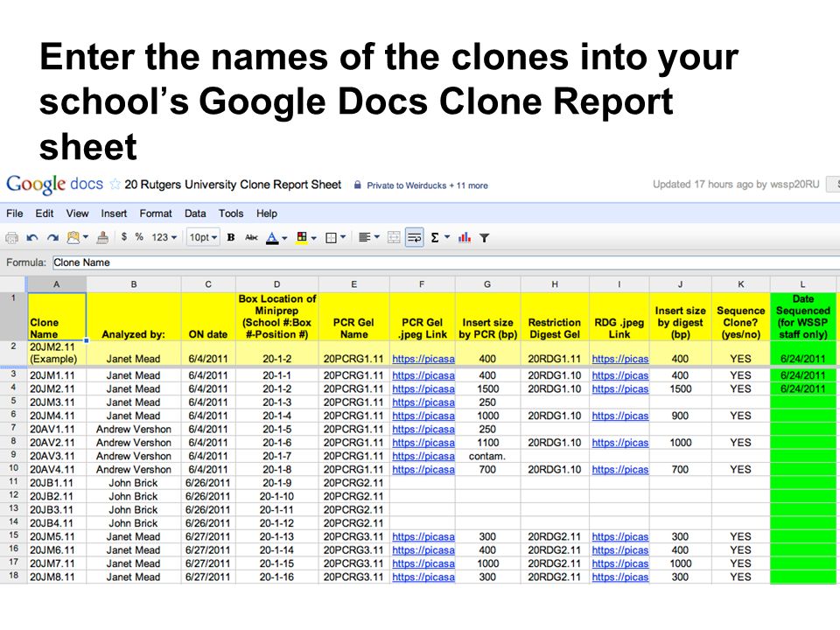Expand the text color dropdown arrow
Screen dimensions: 840x630
284,237
